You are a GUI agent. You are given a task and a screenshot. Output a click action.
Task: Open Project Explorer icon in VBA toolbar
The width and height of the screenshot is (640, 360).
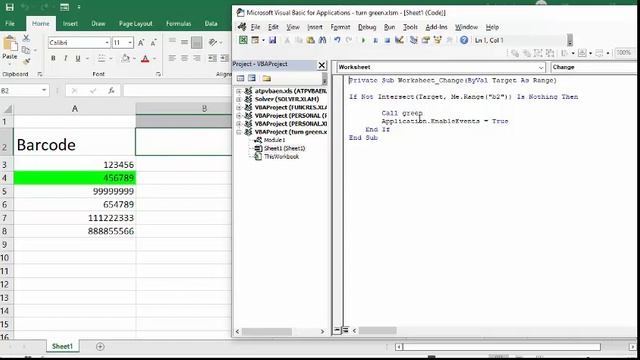click(413, 40)
